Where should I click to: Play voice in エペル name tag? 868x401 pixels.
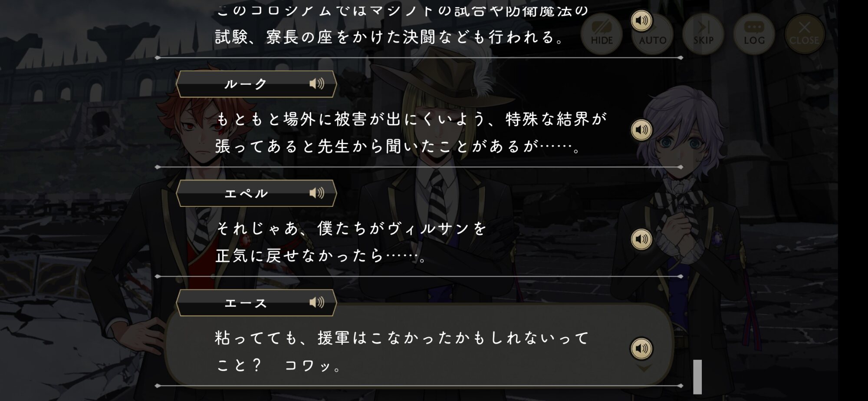[317, 193]
